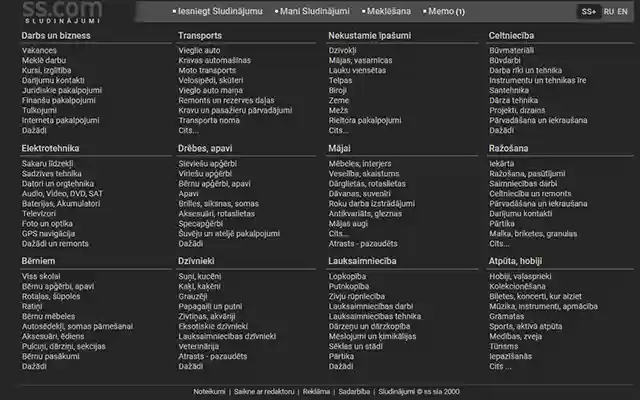Image resolution: width=640 pixels, height=400 pixels.
Task: Open Mēbeles, interjers link
Action: (360, 163)
